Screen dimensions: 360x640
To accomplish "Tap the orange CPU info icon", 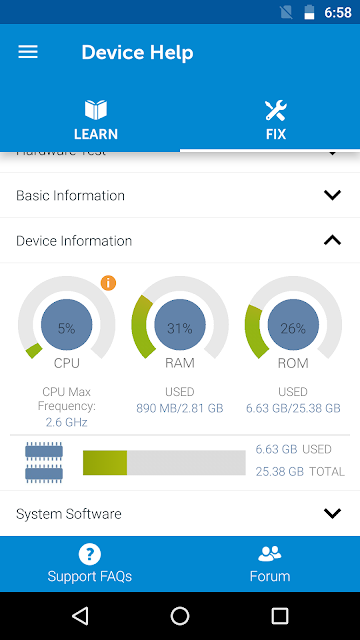I will pos(108,283).
